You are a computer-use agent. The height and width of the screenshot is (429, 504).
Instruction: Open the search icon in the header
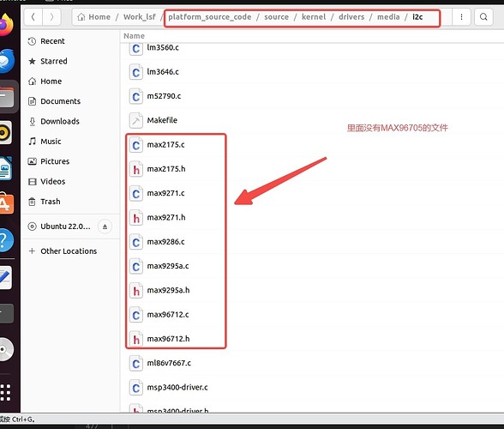[x=483, y=17]
